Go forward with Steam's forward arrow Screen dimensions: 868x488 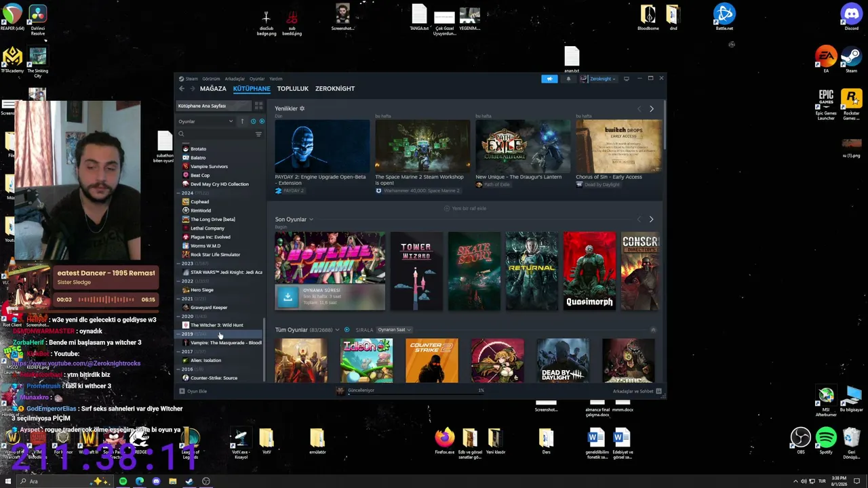193,89
